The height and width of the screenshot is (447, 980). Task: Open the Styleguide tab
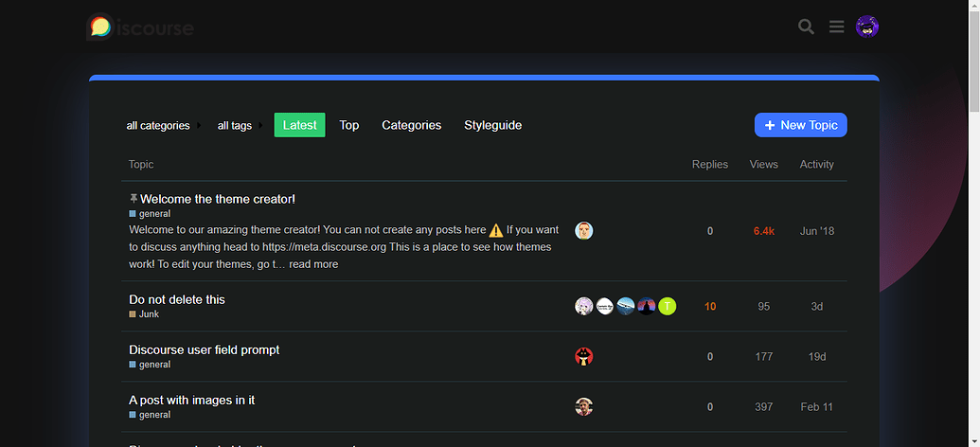492,125
